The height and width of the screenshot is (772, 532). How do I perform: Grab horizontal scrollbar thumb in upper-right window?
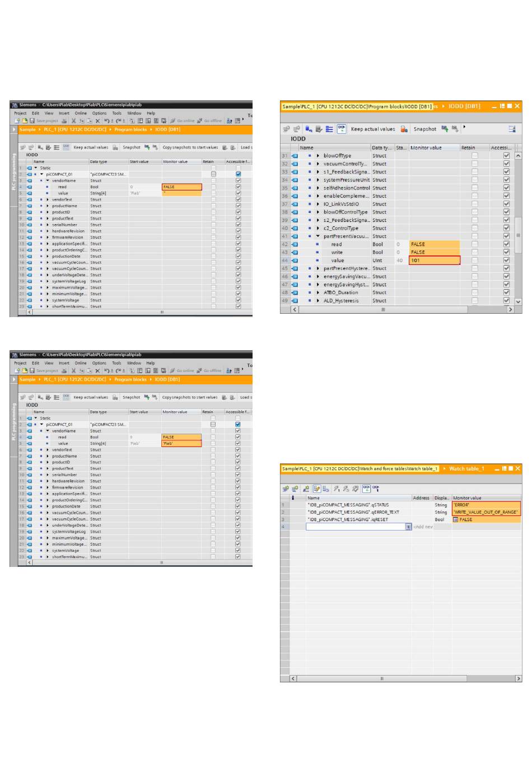pyautogui.click(x=384, y=309)
